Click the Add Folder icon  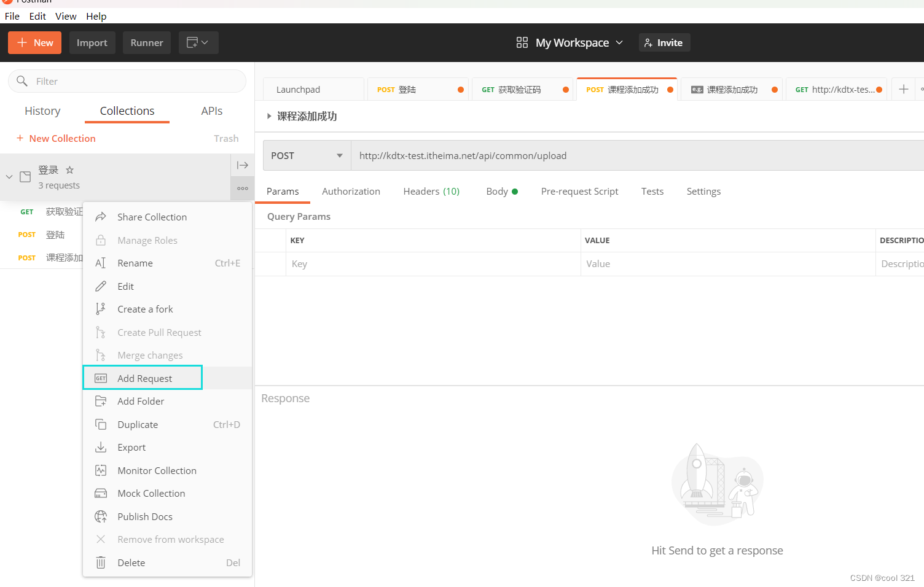pos(101,401)
